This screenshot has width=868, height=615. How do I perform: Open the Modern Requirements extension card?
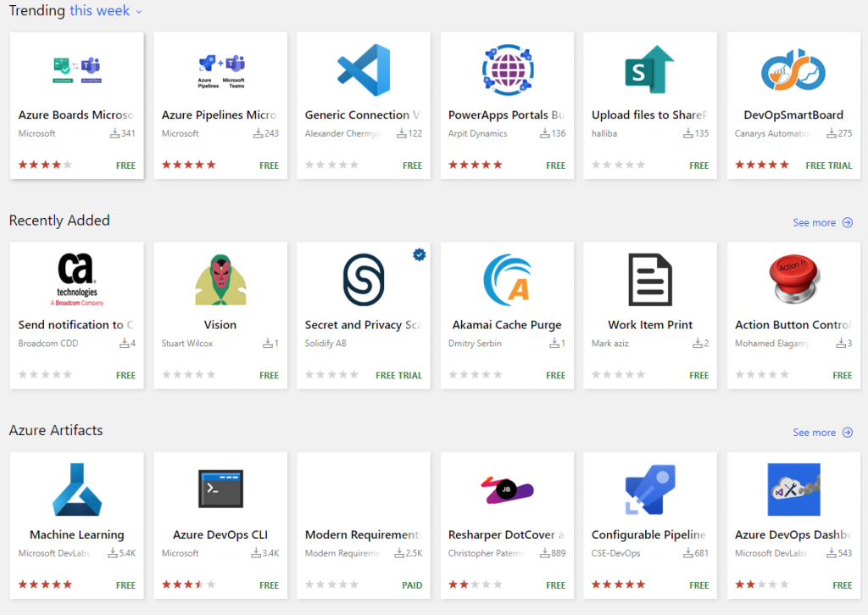pyautogui.click(x=364, y=525)
